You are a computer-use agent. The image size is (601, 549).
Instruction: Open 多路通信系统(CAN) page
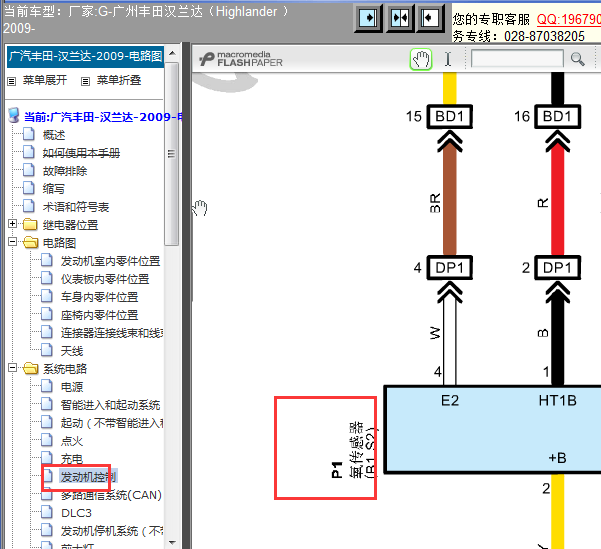(x=111, y=495)
